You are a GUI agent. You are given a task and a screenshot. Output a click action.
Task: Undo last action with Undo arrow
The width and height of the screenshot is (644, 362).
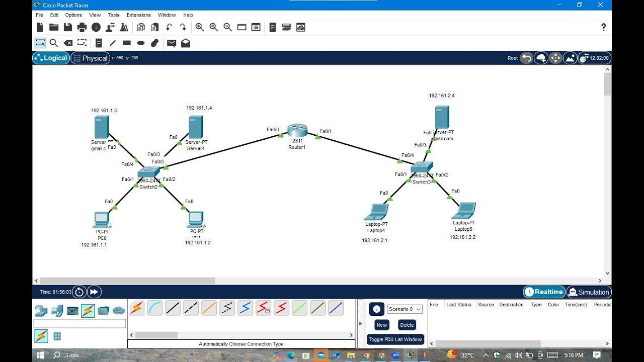(x=169, y=27)
